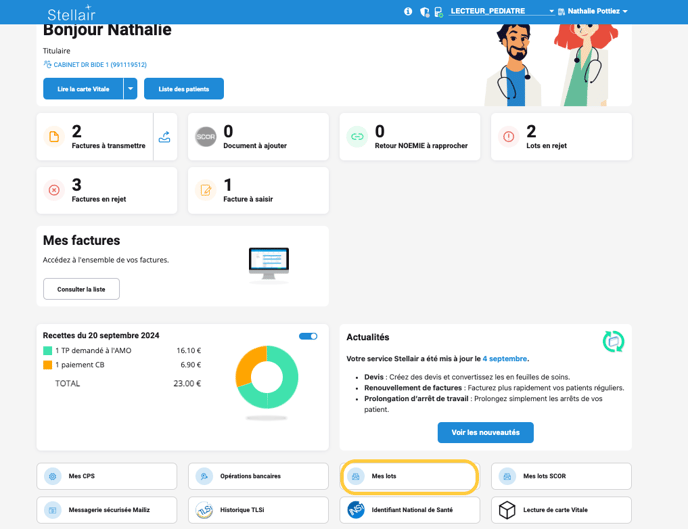Click the SCOR document icon
This screenshot has height=529, width=688.
click(206, 137)
